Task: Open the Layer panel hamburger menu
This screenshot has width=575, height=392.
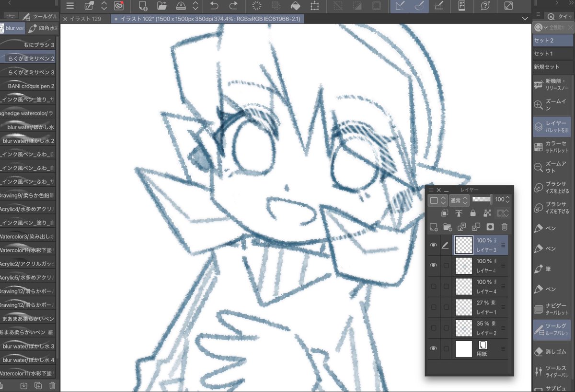Action: pos(431,190)
